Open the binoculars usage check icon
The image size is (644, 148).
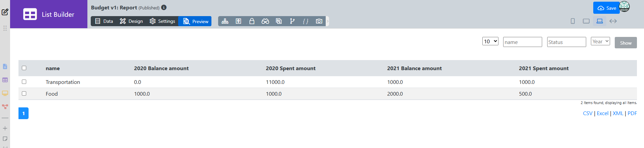(x=265, y=21)
